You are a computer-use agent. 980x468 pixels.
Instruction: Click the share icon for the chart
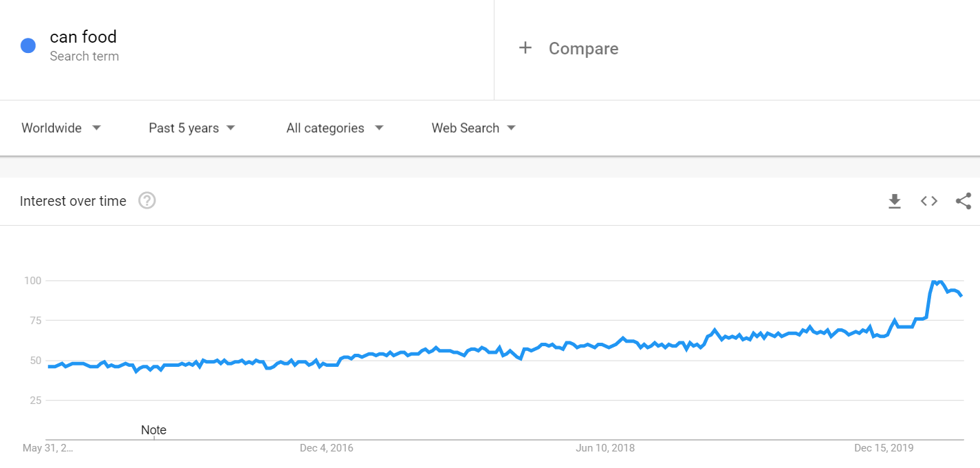963,201
